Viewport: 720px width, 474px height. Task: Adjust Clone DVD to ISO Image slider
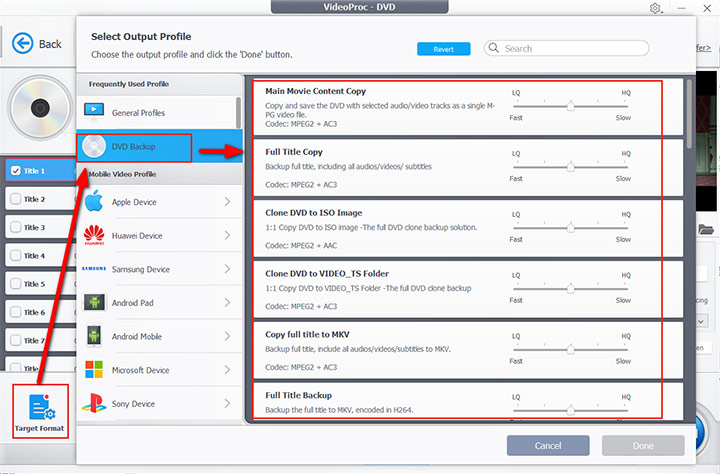570,228
